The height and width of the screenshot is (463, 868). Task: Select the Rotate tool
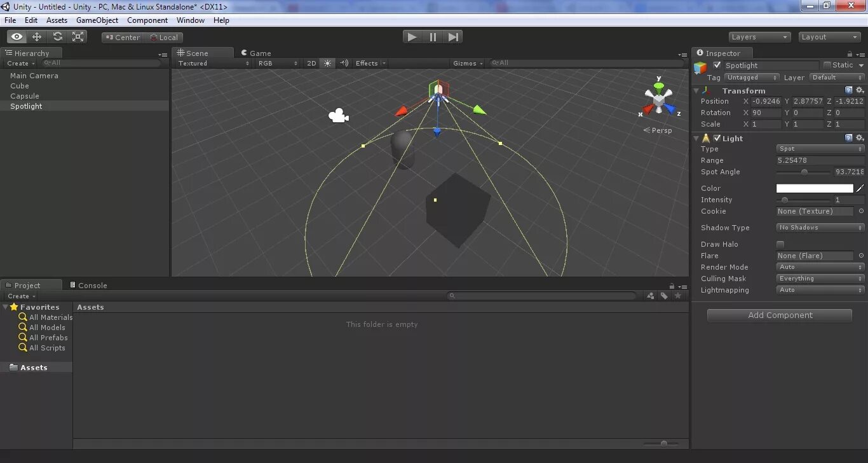(x=57, y=36)
